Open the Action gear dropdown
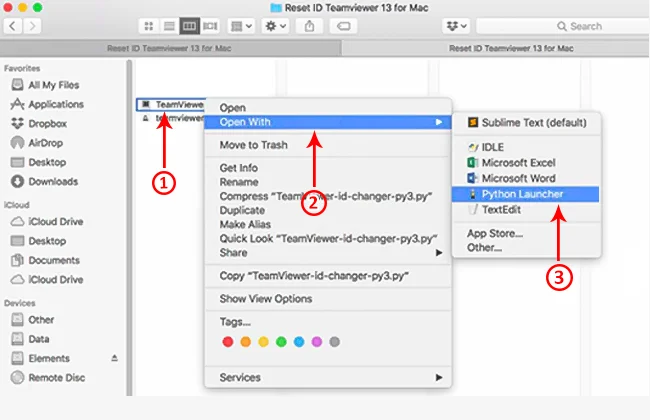This screenshot has height=420, width=650. [x=276, y=26]
